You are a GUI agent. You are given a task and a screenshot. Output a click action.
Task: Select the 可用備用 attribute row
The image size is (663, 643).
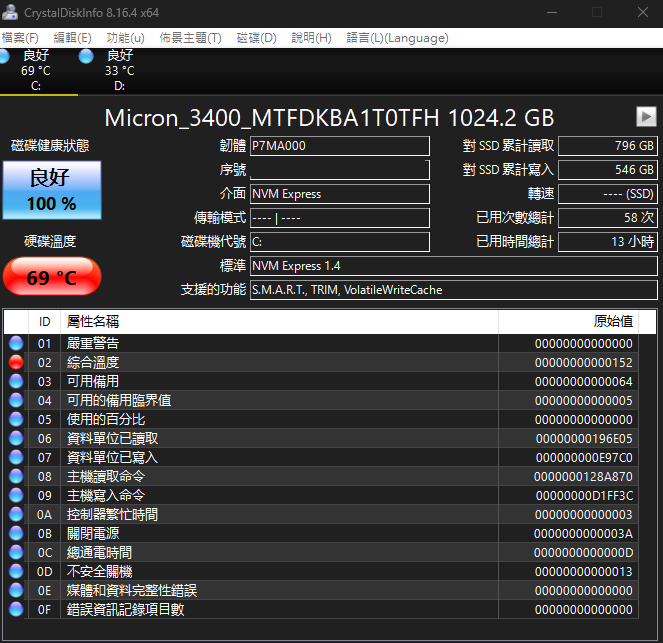click(x=321, y=381)
